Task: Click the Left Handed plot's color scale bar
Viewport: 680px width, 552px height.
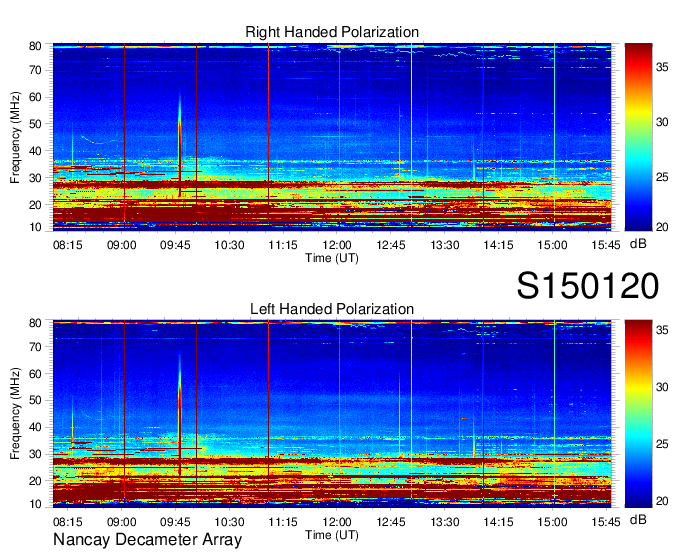Action: [x=638, y=414]
